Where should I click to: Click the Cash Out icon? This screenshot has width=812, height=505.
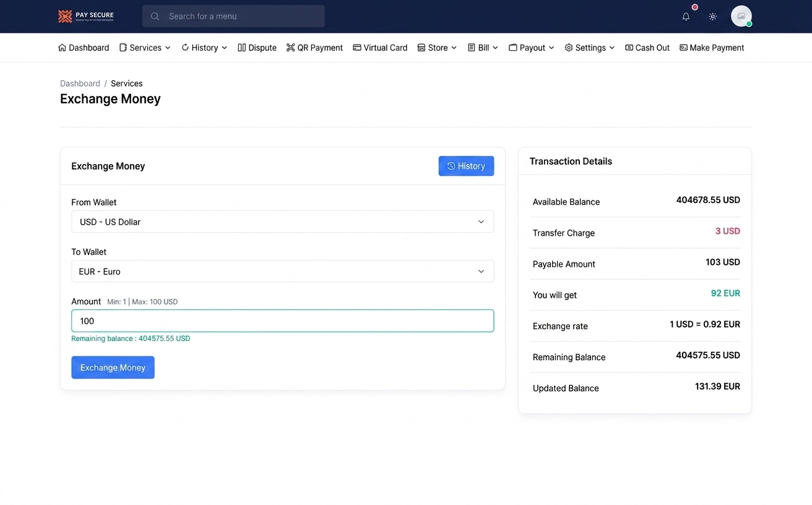pyautogui.click(x=629, y=48)
